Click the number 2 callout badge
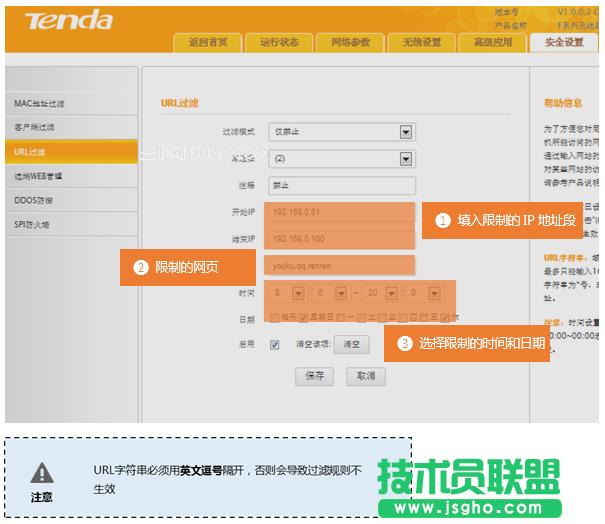Image resolution: width=605 pixels, height=524 pixels. (140, 268)
